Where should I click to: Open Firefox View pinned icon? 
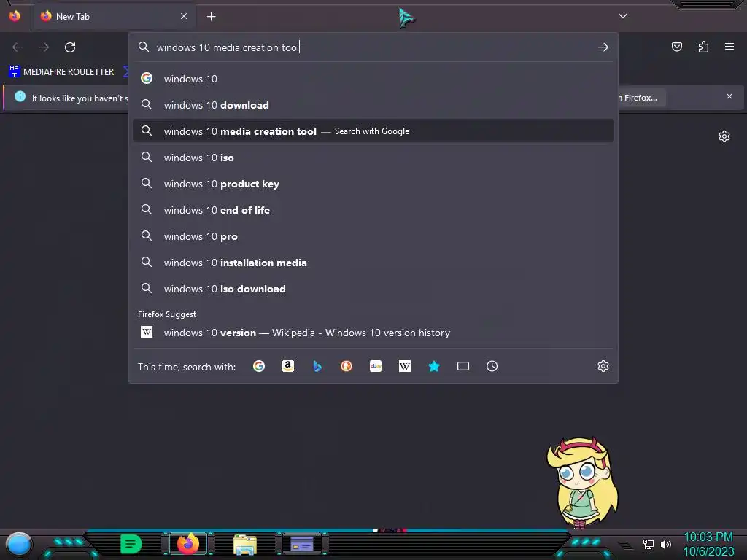point(15,16)
